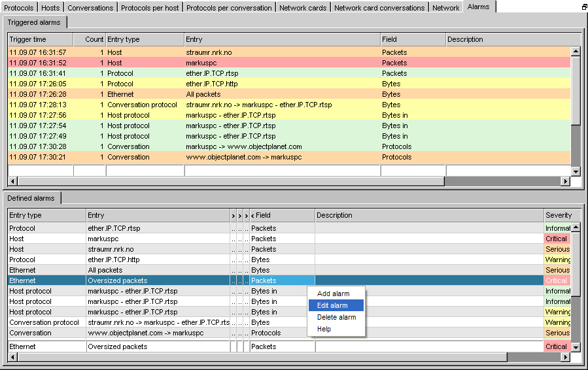Select triggered alarm entry ether.IP.TCP.http
588x370 pixels.
click(289, 84)
